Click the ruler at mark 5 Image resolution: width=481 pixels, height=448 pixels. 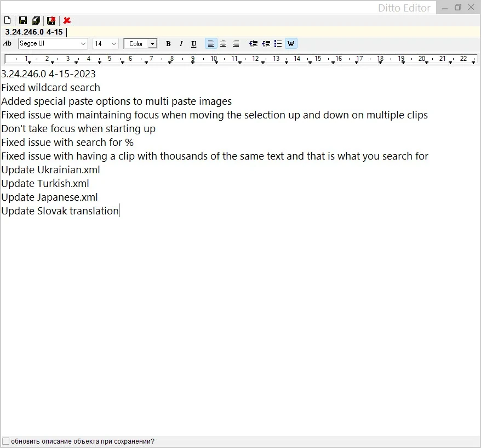coord(110,58)
